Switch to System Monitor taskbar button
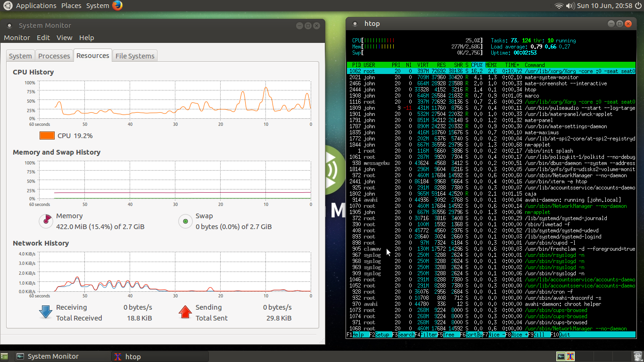 pyautogui.click(x=61, y=356)
